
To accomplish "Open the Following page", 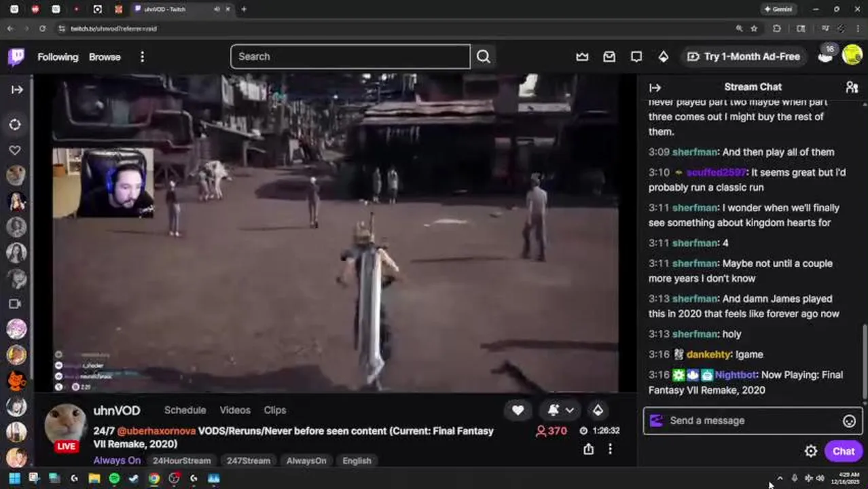I will [58, 57].
